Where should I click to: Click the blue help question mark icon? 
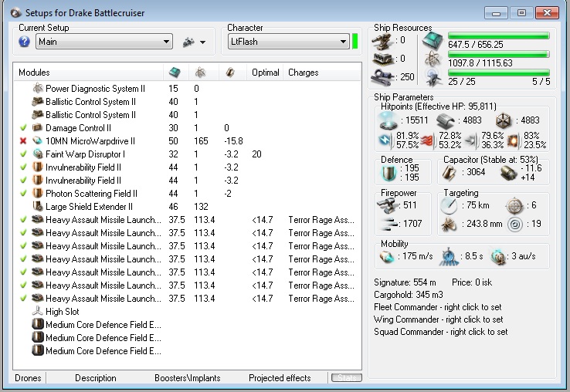coord(25,42)
